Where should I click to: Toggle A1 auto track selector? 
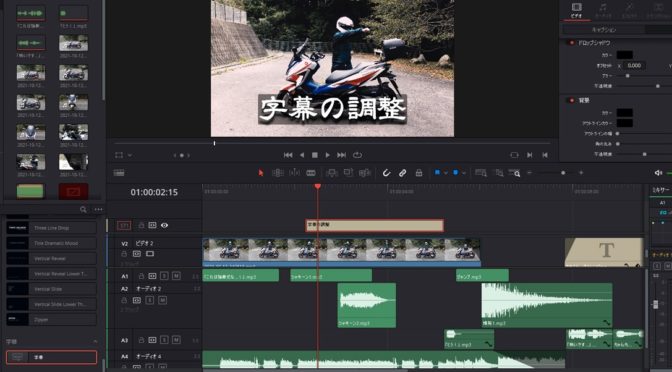click(152, 276)
